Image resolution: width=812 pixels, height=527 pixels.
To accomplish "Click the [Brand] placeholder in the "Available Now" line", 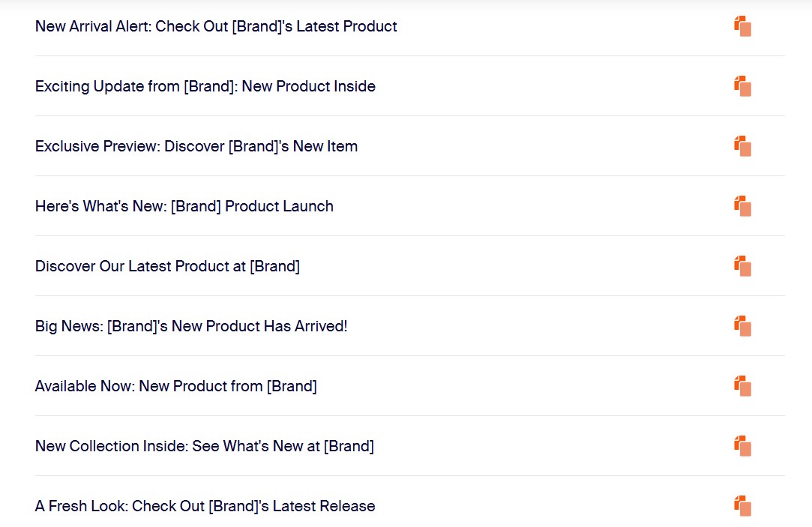I will [x=292, y=386].
